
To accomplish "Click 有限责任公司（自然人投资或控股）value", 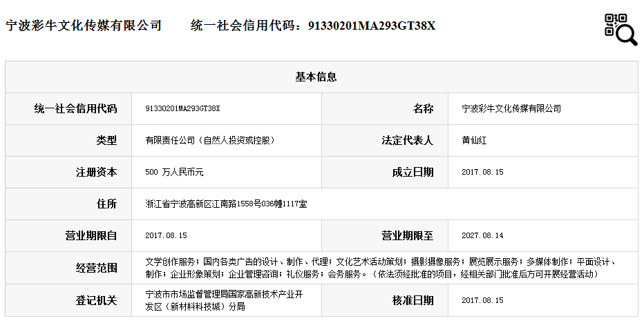I will (x=210, y=140).
